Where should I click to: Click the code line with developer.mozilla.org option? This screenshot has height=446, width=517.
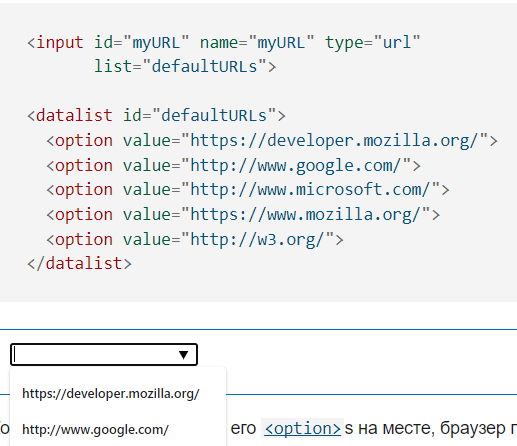(x=272, y=141)
